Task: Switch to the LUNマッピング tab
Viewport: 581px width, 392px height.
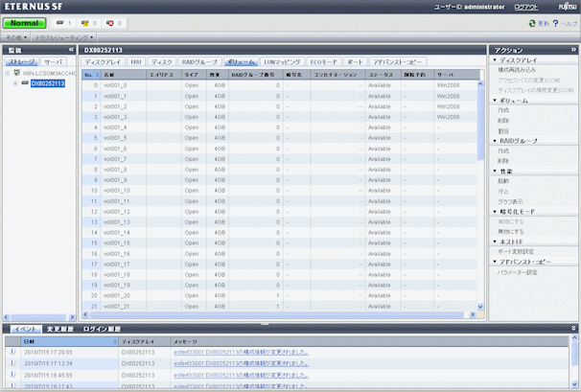Action: click(282, 62)
